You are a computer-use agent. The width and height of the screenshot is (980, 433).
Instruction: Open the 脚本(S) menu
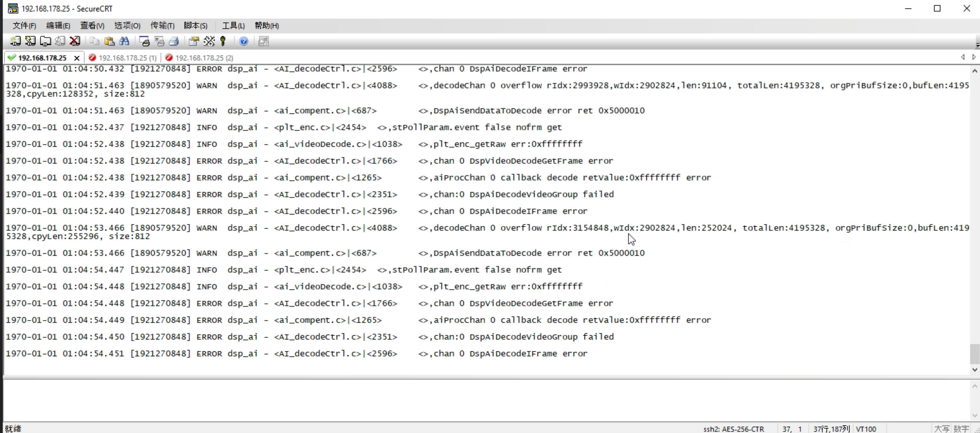196,26
